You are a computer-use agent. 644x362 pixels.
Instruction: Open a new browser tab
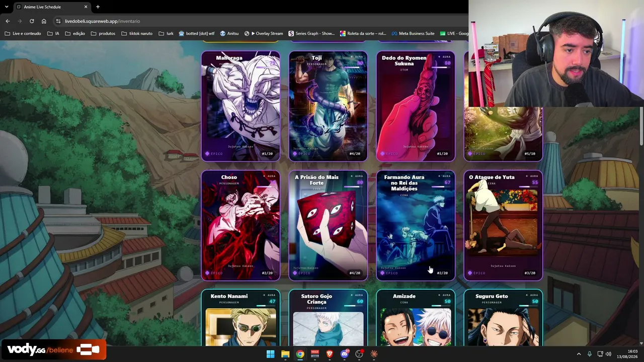(98, 7)
